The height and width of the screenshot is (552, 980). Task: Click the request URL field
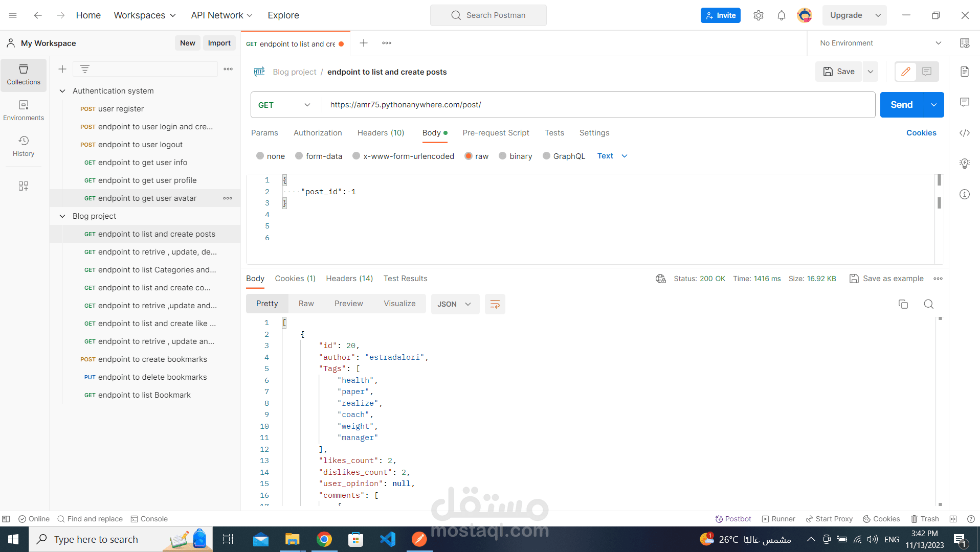coord(597,105)
